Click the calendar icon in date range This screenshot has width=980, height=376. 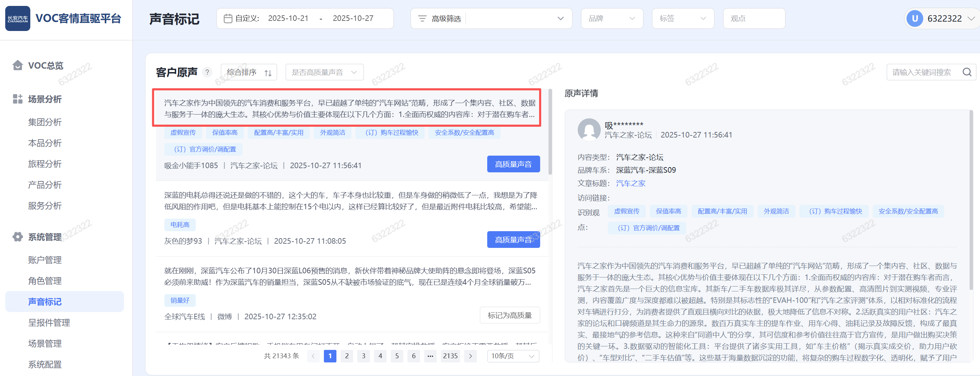[x=228, y=18]
